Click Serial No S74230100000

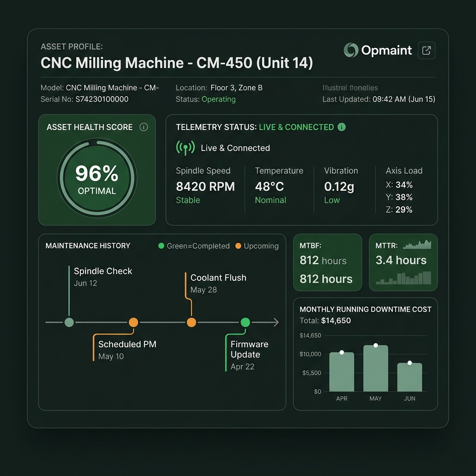pyautogui.click(x=85, y=99)
